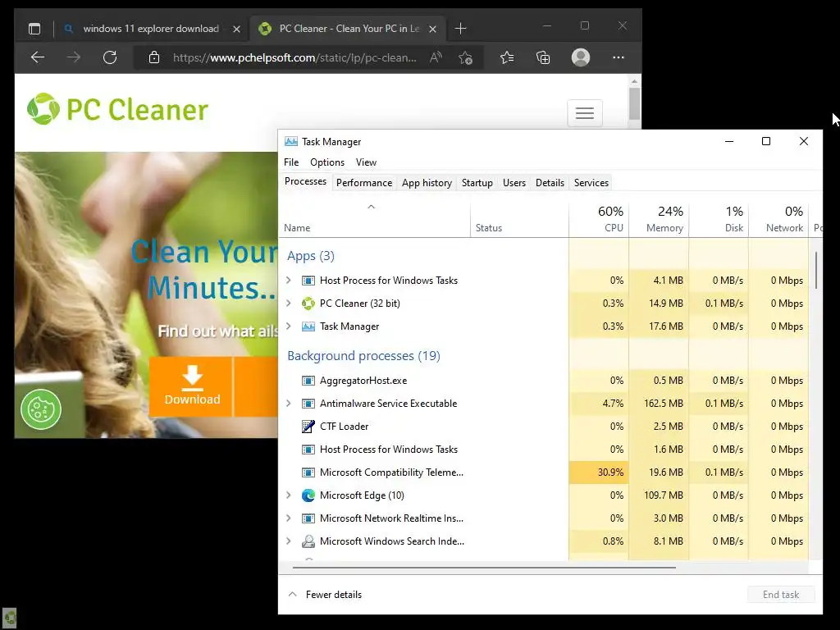Sort processes by Memory column header
The height and width of the screenshot is (630, 840).
point(659,219)
